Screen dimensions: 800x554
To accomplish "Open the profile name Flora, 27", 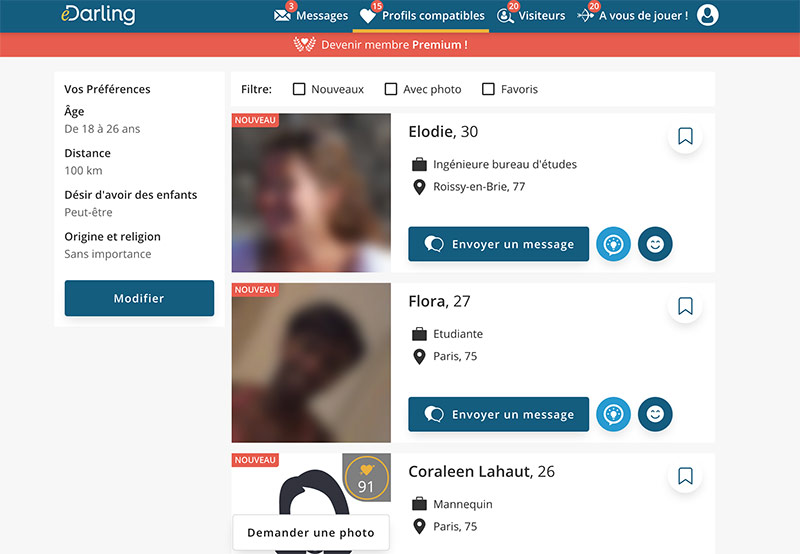I will 439,301.
